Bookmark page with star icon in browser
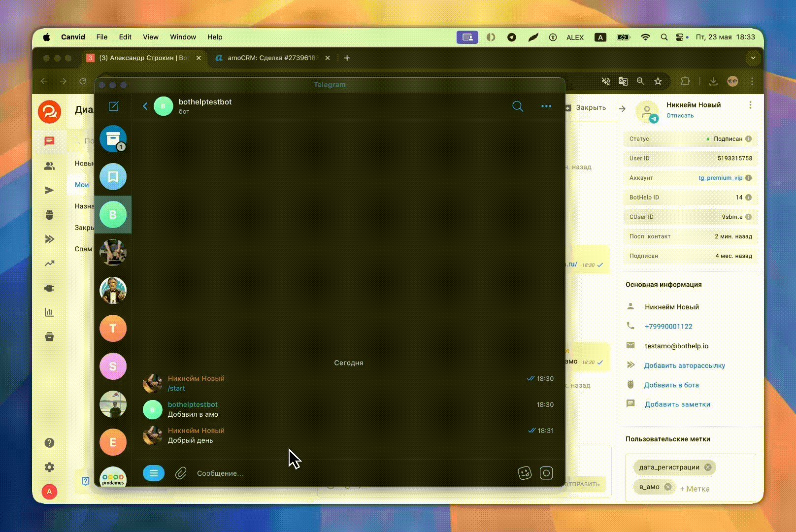796x532 pixels. (658, 81)
